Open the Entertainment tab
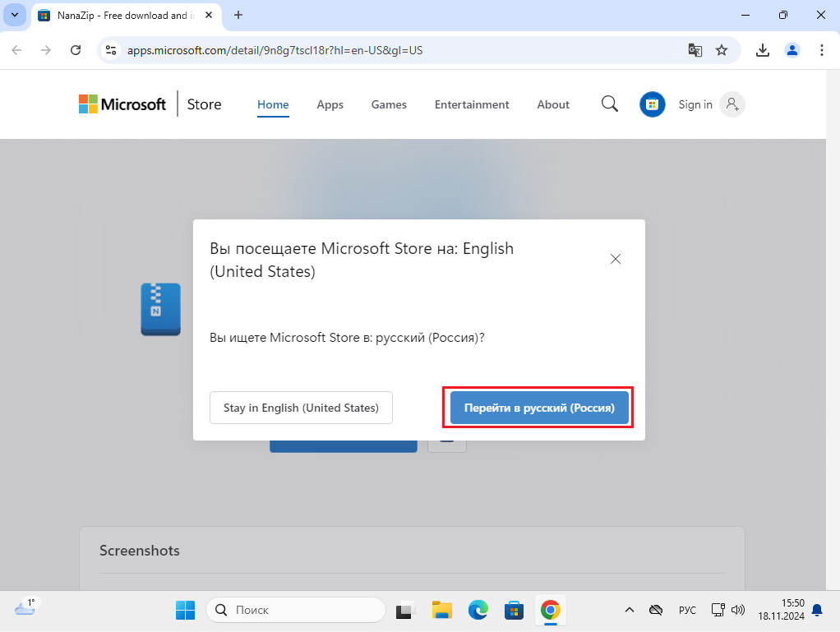 pos(472,104)
